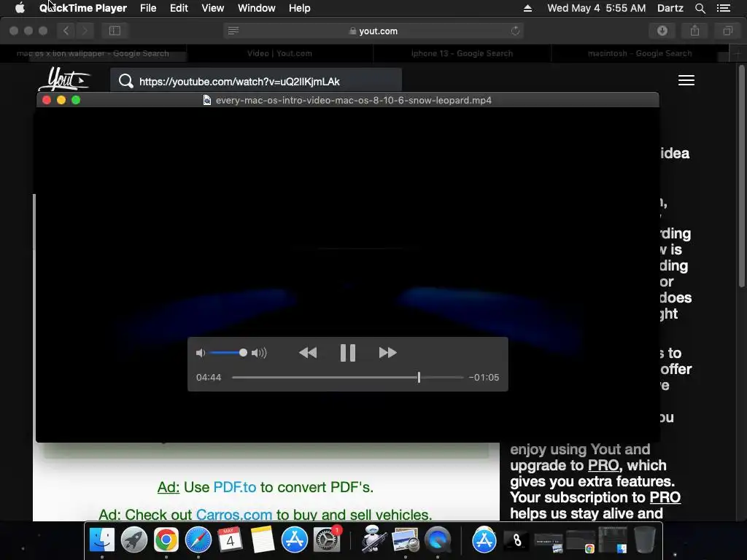The height and width of the screenshot is (560, 747).
Task: Open Notes from the Dock
Action: point(263,540)
